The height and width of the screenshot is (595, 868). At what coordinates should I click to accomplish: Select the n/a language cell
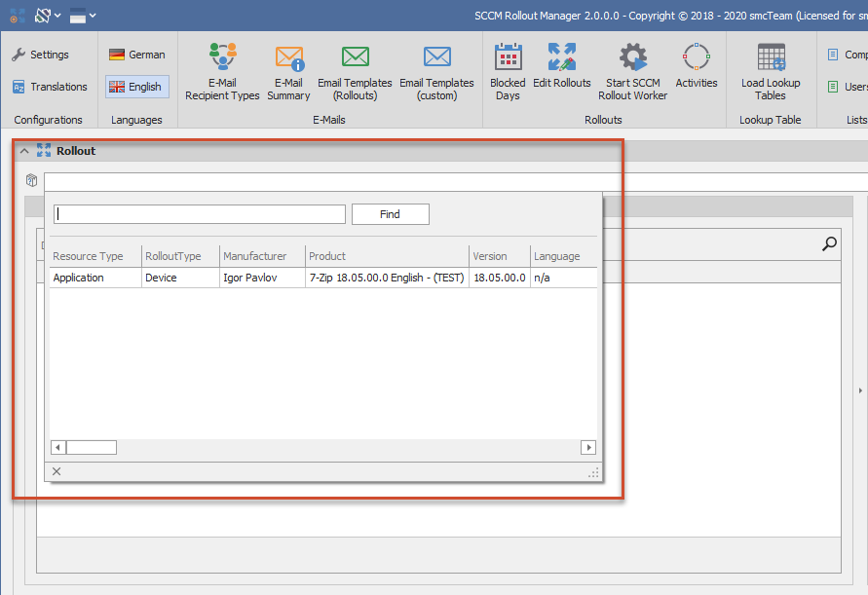pyautogui.click(x=563, y=278)
